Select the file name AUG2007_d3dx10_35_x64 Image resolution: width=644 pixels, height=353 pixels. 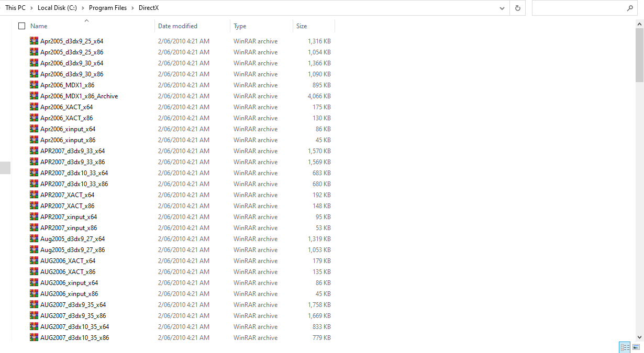click(74, 327)
